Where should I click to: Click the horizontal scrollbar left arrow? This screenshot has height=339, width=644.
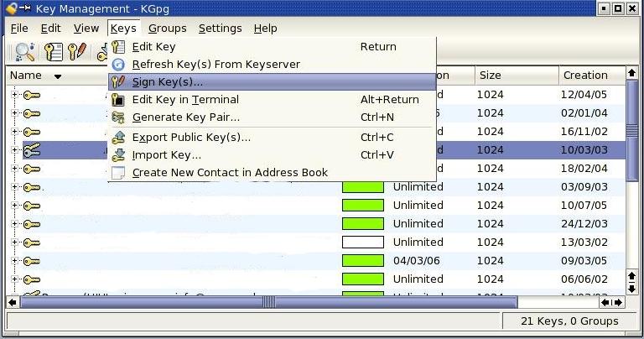[13, 303]
